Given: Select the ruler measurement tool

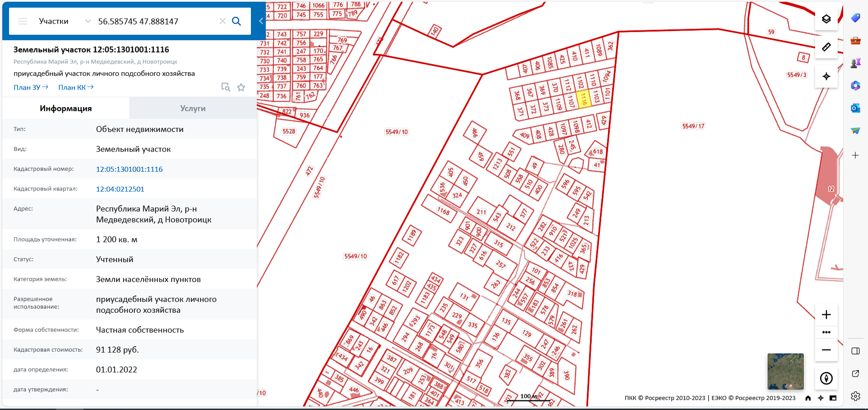Looking at the screenshot, I should click(826, 47).
